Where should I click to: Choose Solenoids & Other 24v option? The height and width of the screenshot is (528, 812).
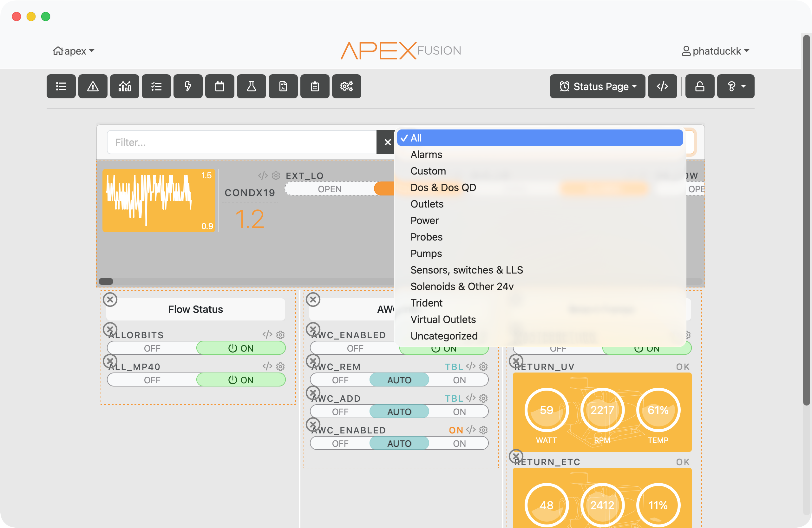point(540,286)
